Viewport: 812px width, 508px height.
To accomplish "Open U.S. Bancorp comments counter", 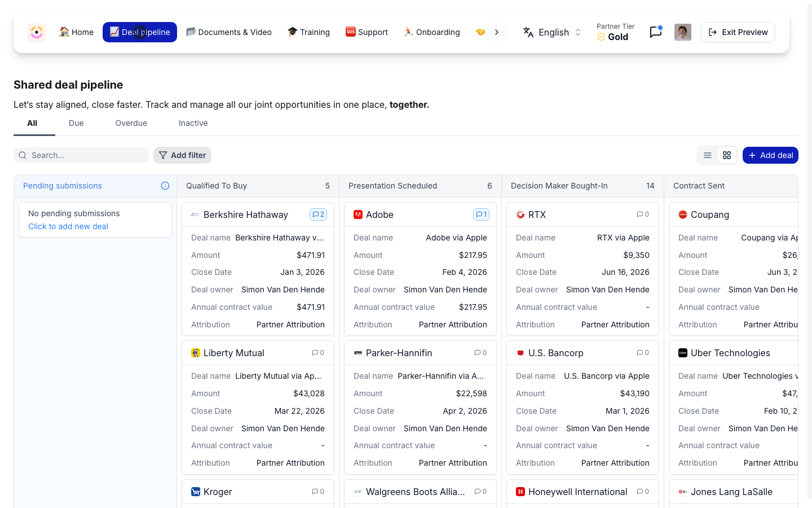I will (x=643, y=353).
